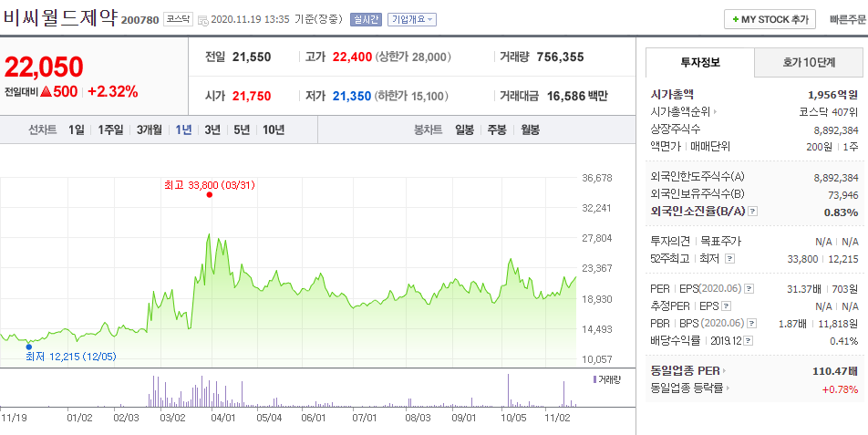868x435 pixels.
Task: Click current price 22,050
Action: 44,67
